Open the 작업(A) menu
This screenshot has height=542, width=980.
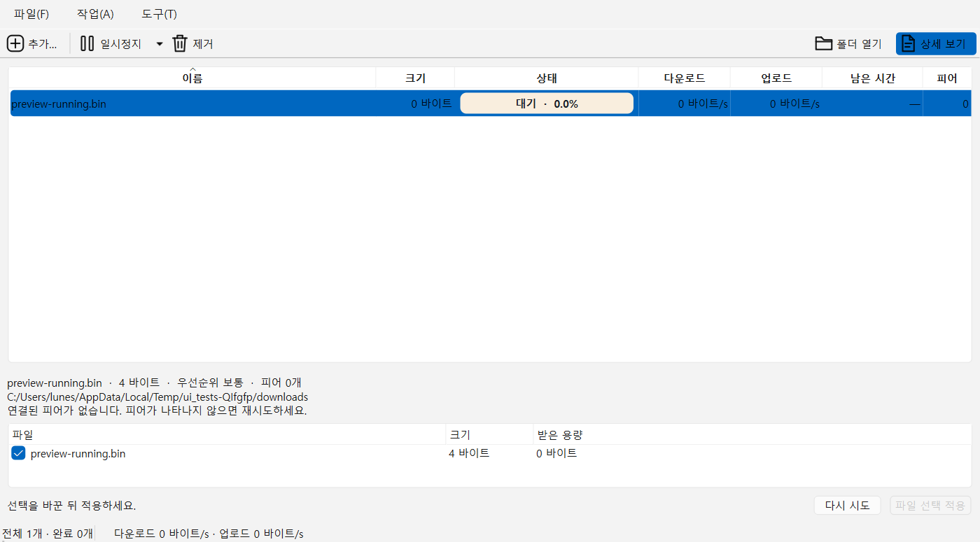click(x=95, y=14)
